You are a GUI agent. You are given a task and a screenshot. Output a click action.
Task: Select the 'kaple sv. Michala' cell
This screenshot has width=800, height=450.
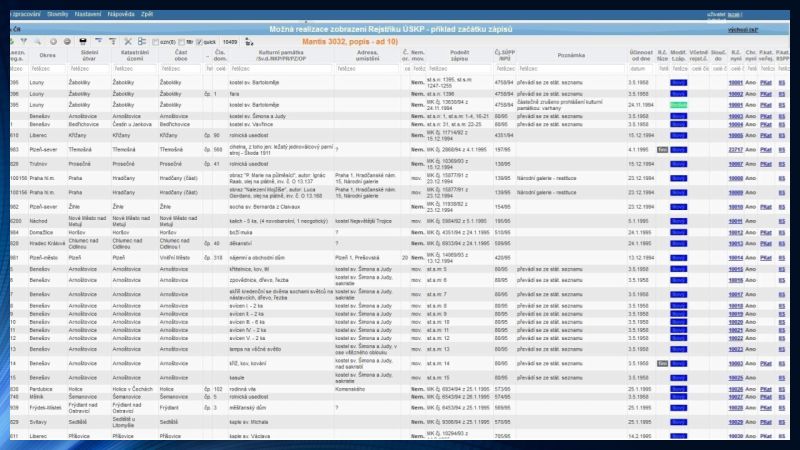(x=248, y=422)
